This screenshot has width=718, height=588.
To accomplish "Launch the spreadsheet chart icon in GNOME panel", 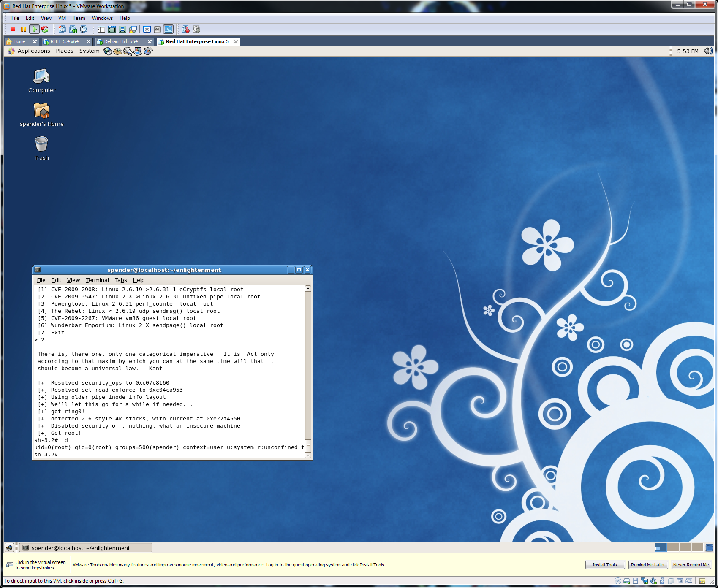I will [148, 51].
